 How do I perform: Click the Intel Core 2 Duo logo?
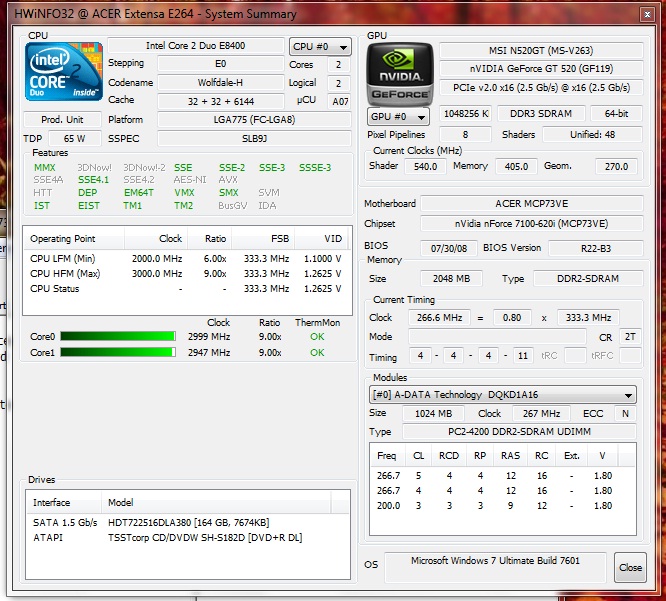pos(64,71)
